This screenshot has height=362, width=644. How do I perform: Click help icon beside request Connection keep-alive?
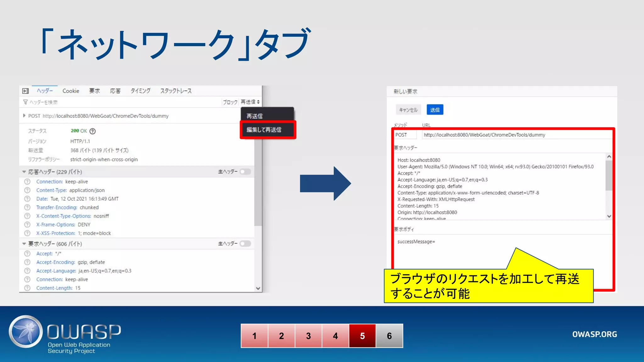tap(27, 279)
